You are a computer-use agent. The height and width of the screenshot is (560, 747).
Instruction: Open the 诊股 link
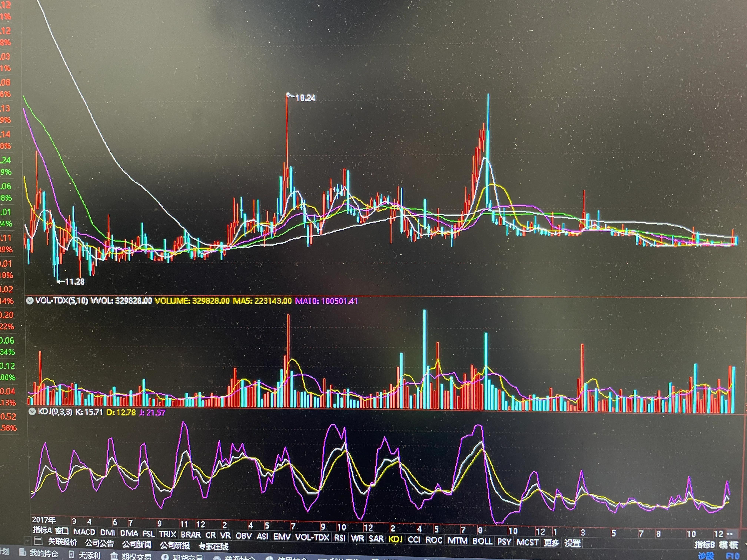coord(706,556)
